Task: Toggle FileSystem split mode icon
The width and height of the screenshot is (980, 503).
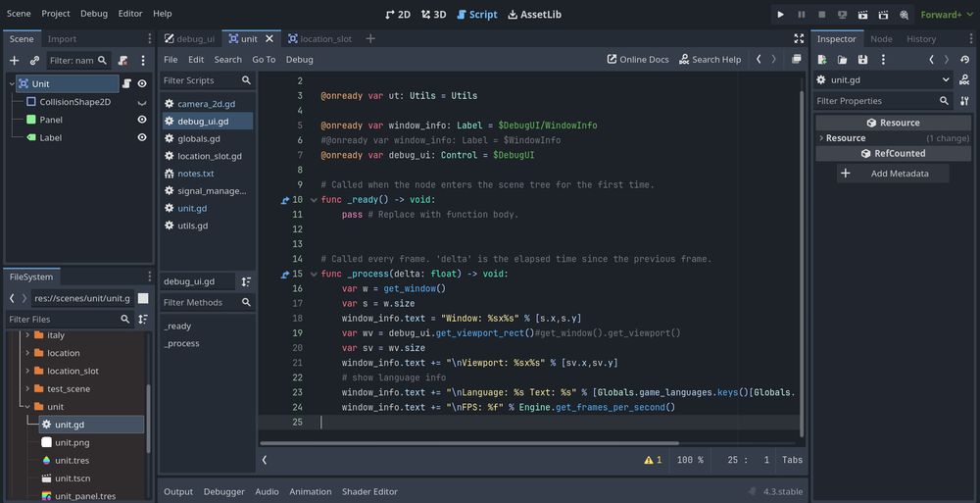Action: 143,298
